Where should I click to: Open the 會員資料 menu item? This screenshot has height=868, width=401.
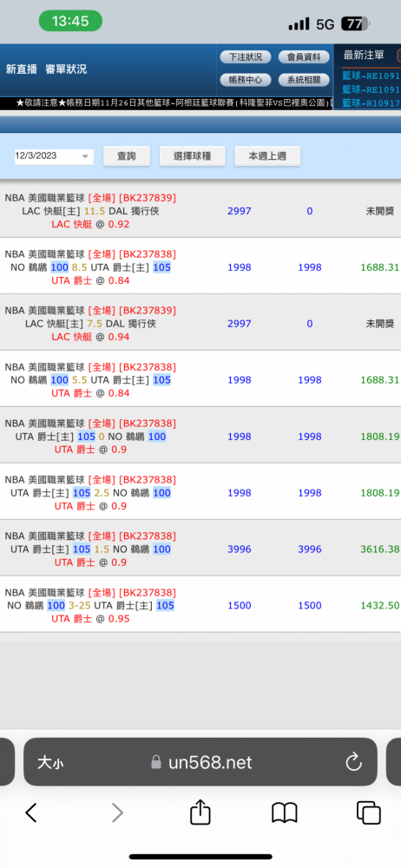(304, 56)
